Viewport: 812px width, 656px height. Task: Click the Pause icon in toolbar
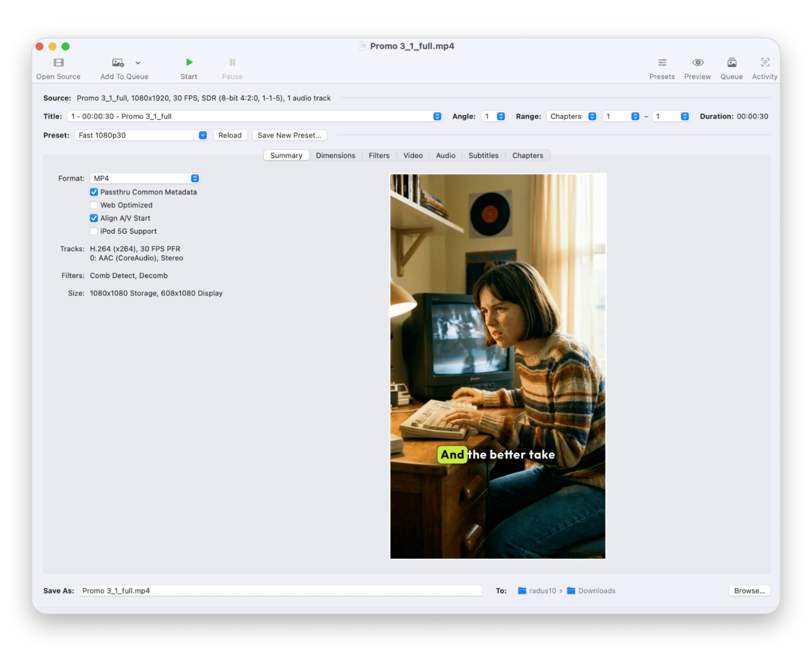tap(232, 62)
